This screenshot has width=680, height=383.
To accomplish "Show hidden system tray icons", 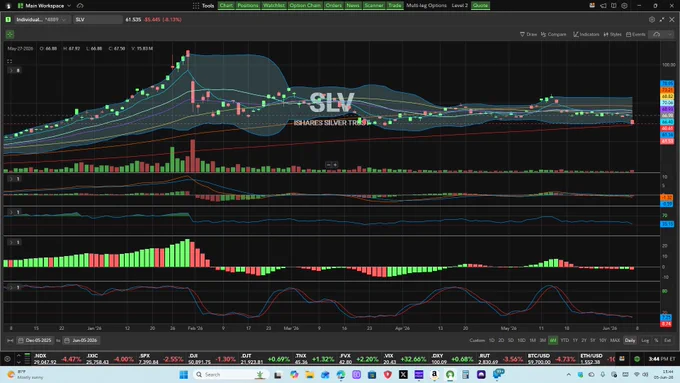I will 569,374.
